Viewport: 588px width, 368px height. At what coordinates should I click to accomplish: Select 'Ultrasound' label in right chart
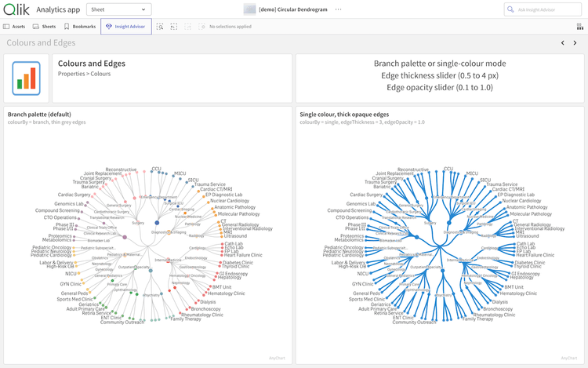point(528,236)
